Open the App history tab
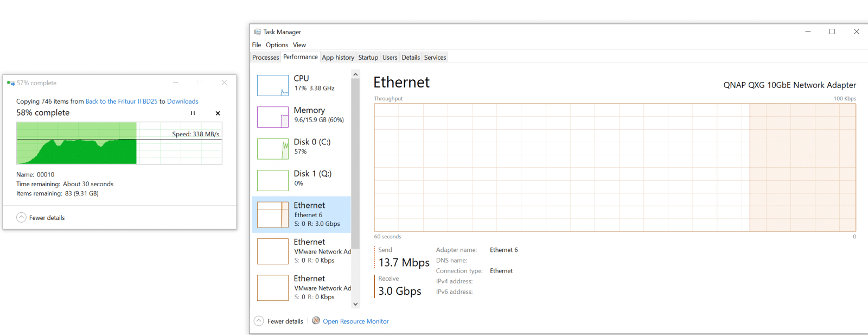 [x=338, y=58]
